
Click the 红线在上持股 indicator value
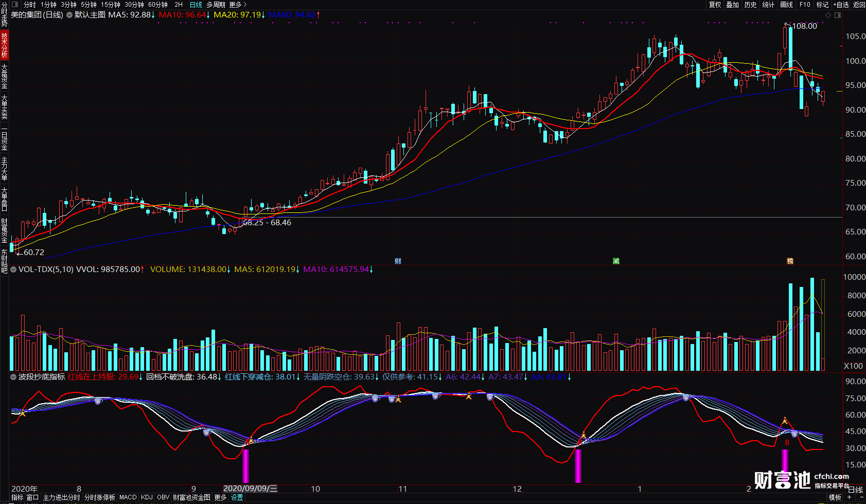(104, 377)
